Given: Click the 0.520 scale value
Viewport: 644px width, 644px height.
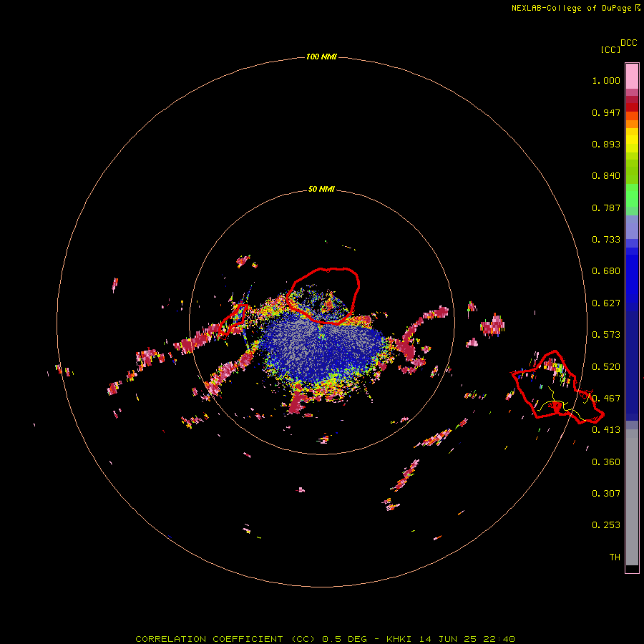Looking at the screenshot, I should (x=606, y=367).
